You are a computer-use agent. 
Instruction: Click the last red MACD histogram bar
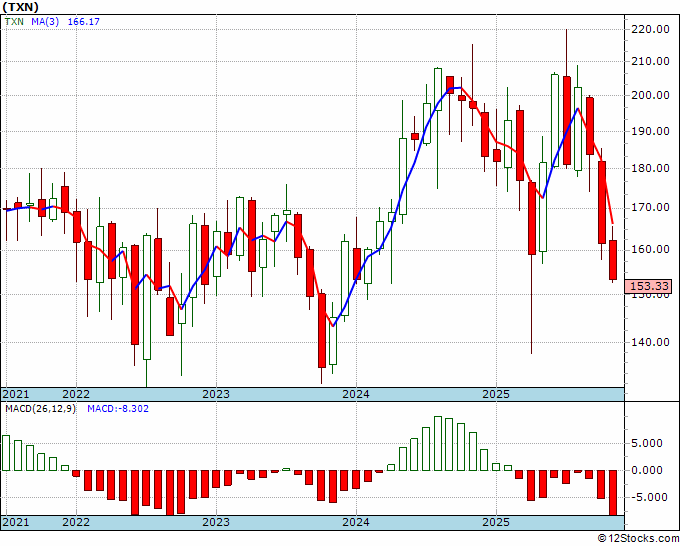[x=613, y=493]
